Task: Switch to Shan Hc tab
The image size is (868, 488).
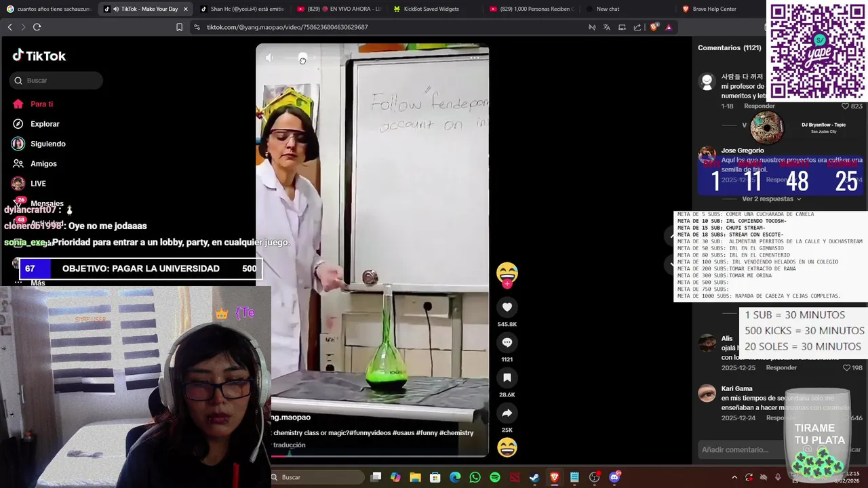Action: [x=242, y=9]
